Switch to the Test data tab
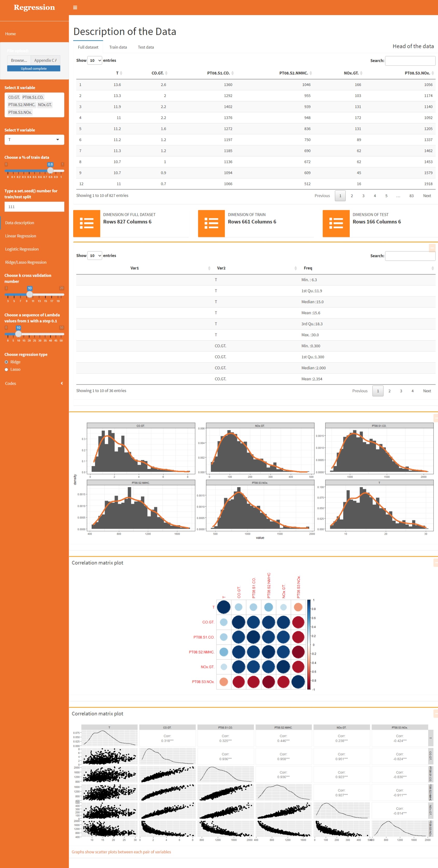 [146, 47]
